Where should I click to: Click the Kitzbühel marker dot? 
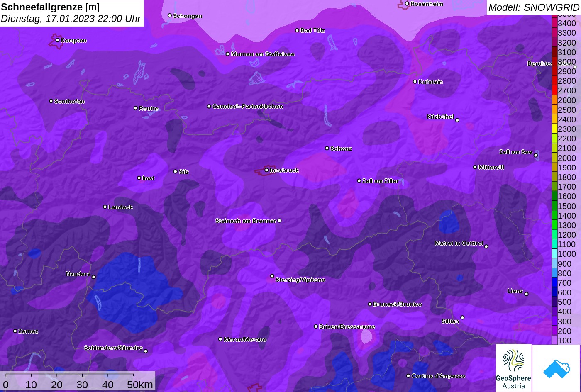point(457,120)
